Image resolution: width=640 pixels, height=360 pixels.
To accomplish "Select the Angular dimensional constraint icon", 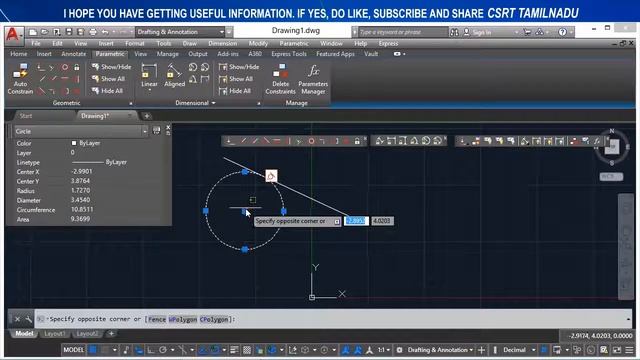I will 193,79.
